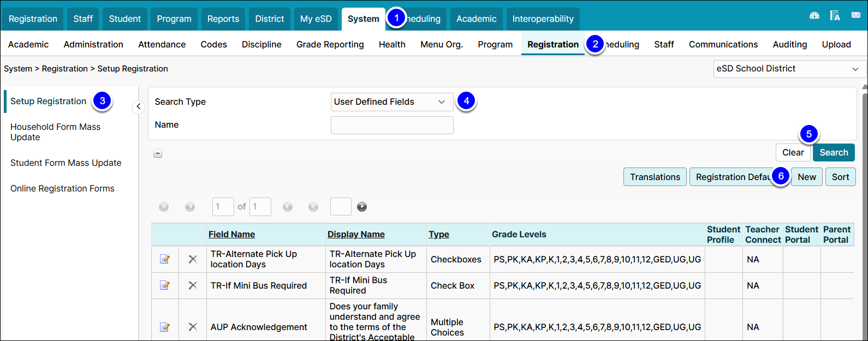This screenshot has height=341, width=868.
Task: Open the Administration submenu
Action: (93, 45)
